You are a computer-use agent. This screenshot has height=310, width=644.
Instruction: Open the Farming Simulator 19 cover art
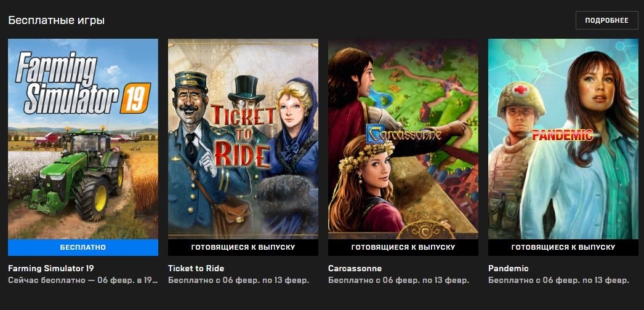click(83, 139)
